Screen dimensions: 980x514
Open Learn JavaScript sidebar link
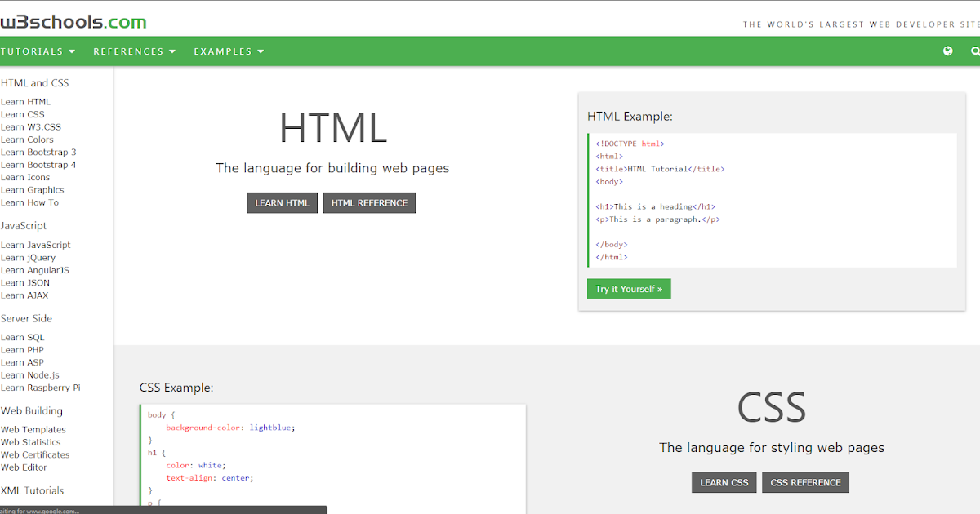36,245
